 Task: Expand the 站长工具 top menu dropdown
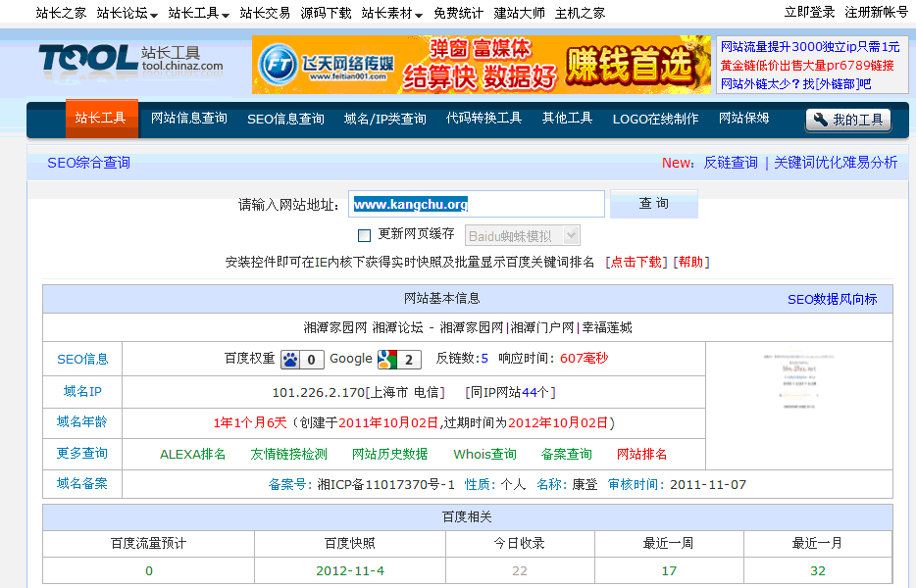(x=199, y=13)
